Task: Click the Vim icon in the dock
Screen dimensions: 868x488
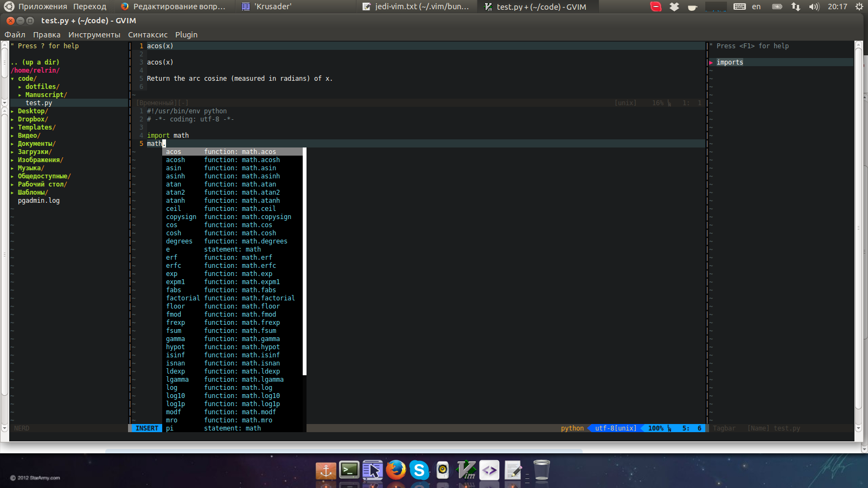Action: point(466,470)
